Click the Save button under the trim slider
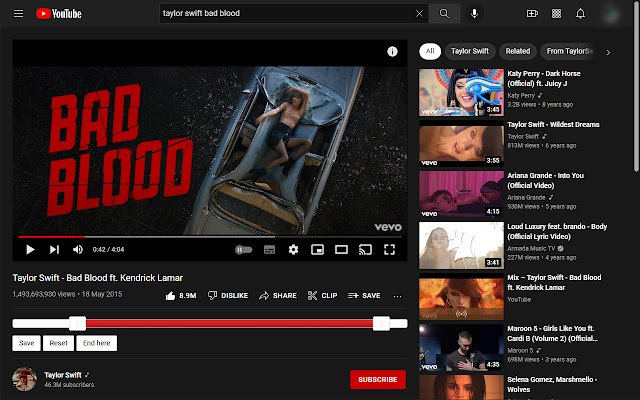Screen dimensions: 640x400 tap(27, 343)
